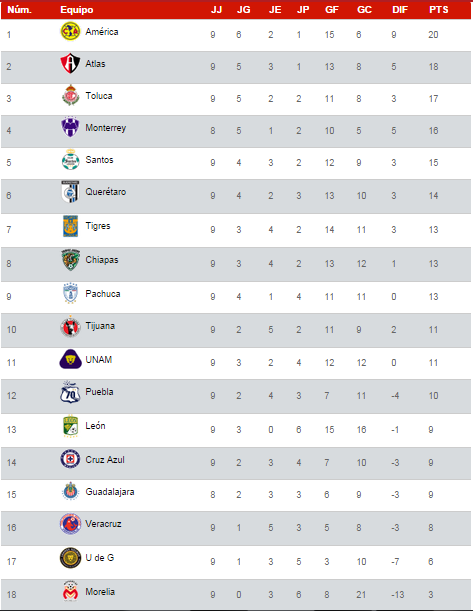This screenshot has width=473, height=611.
Task: Open the Guadalajara team name link
Action: point(110,492)
